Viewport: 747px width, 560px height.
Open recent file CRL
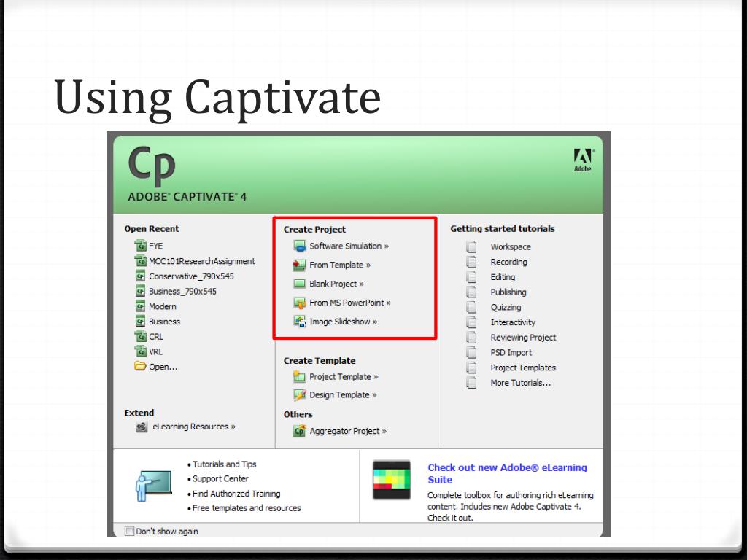coord(156,337)
